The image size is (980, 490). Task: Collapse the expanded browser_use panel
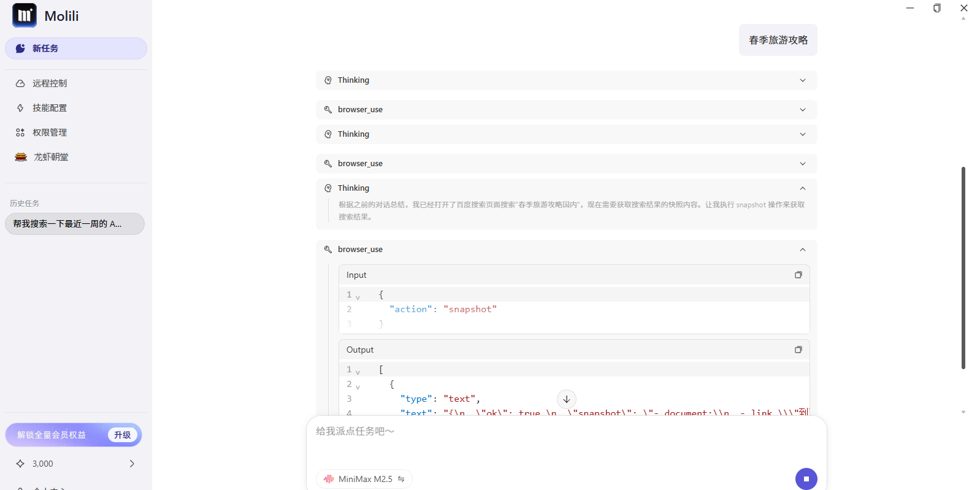pyautogui.click(x=802, y=250)
